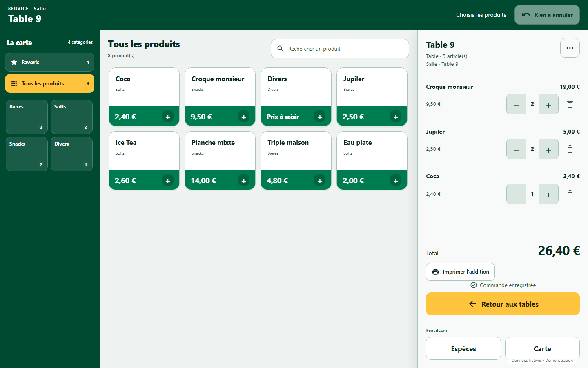Viewport: 588px width, 368px height.
Task: Select the Favoris category
Action: click(x=49, y=62)
